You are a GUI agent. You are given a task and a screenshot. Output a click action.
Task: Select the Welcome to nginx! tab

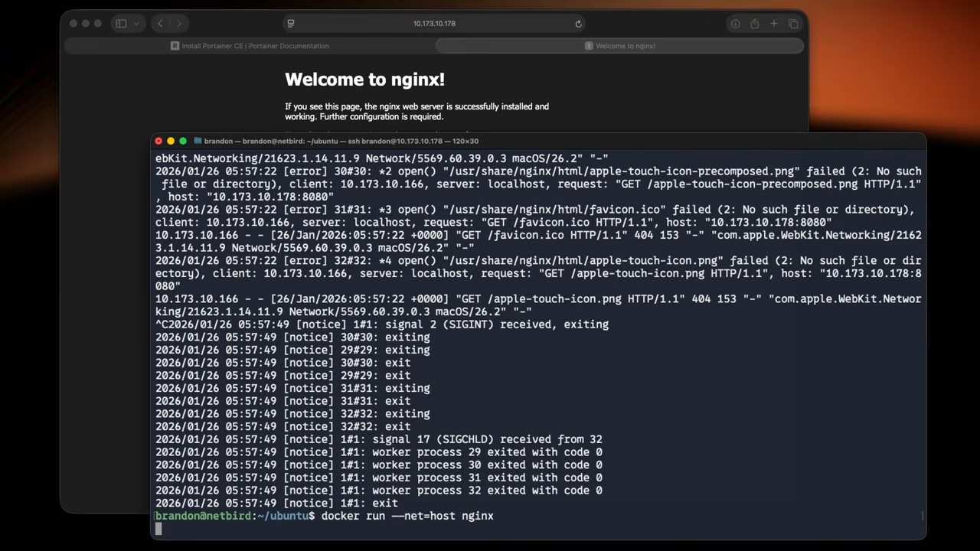pos(620,46)
